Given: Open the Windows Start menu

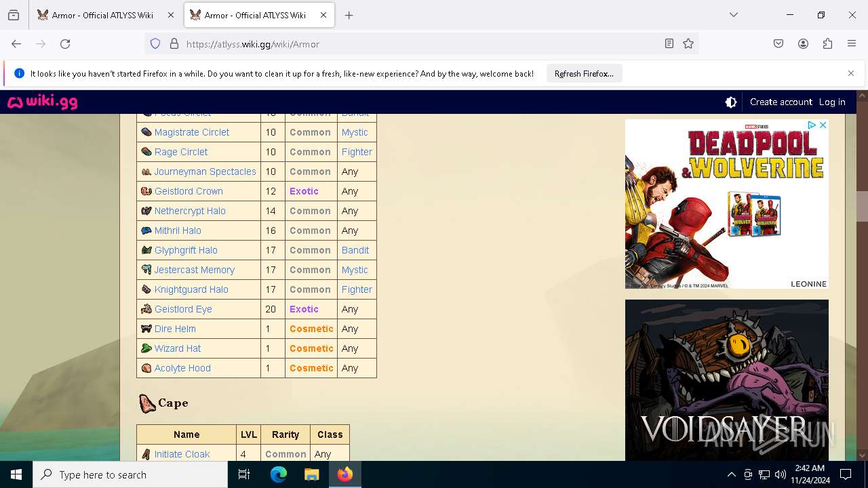Looking at the screenshot, I should click(x=16, y=474).
